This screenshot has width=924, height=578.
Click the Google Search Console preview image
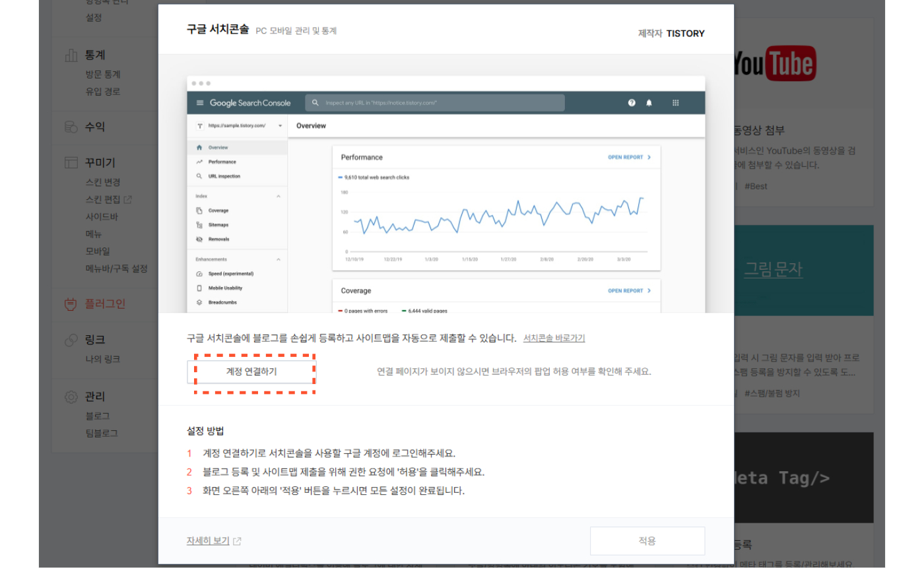pyautogui.click(x=446, y=194)
